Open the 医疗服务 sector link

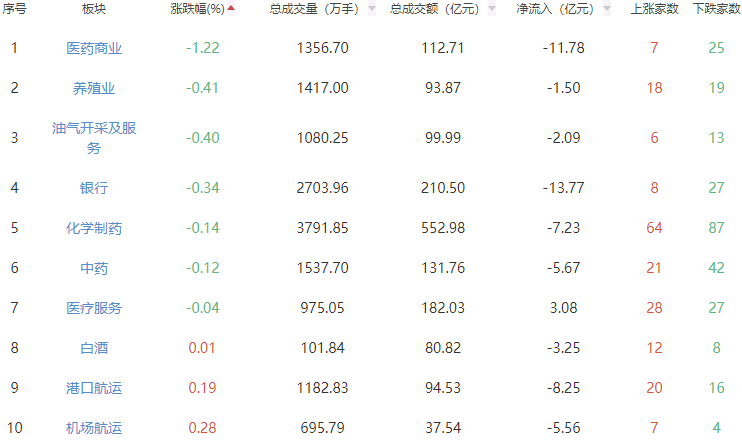point(94,308)
